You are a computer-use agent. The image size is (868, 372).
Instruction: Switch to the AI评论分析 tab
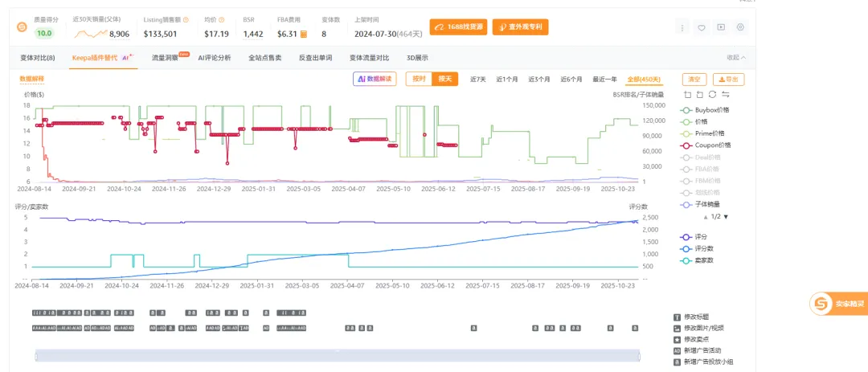215,58
